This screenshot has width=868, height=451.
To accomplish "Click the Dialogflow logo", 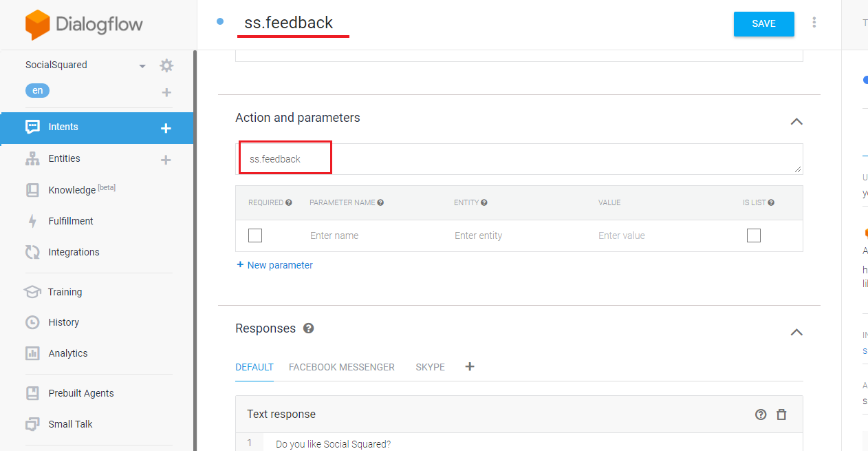I will coord(84,25).
